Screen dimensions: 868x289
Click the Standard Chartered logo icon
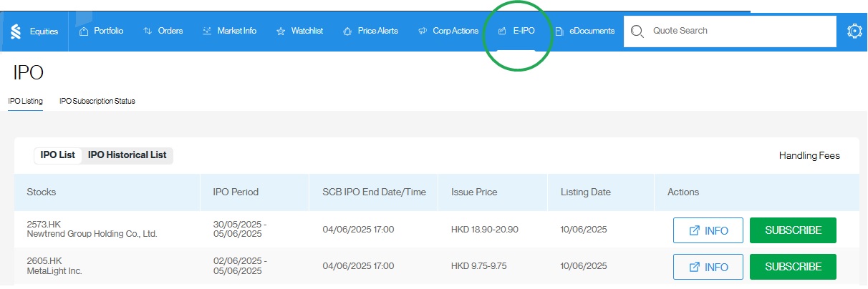(16, 31)
